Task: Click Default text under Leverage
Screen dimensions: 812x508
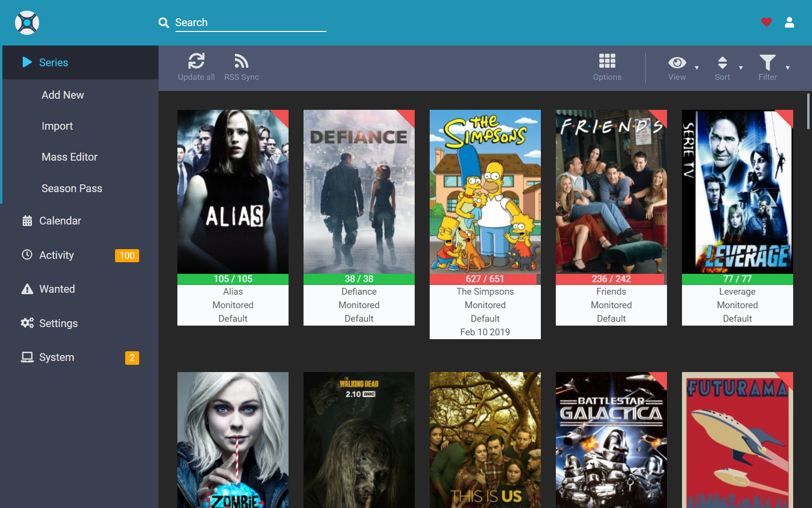Action: pos(738,319)
